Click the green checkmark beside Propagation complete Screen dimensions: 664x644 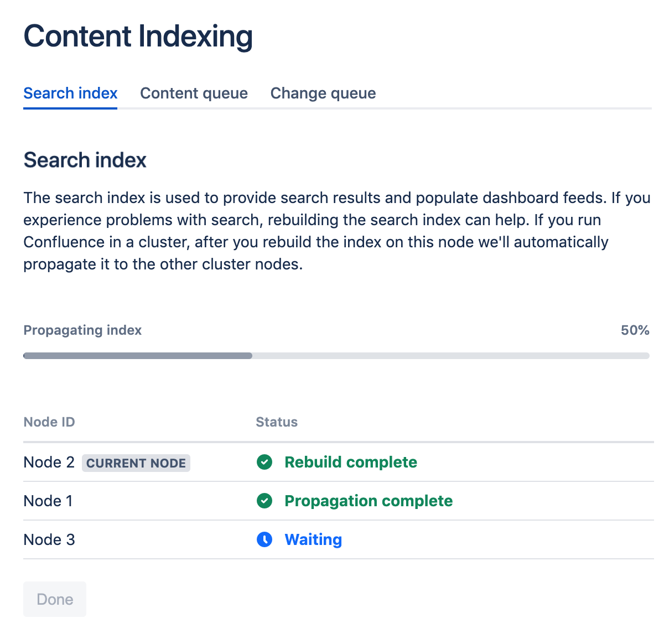[x=264, y=501]
